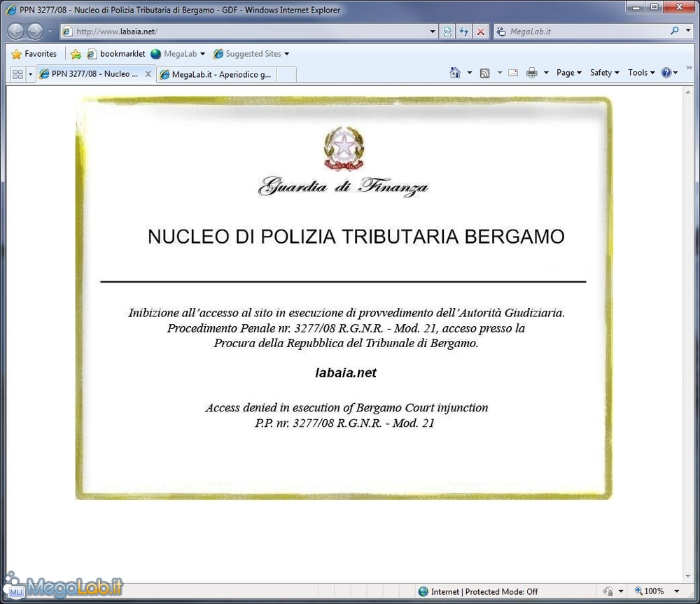Click the Guardia di Finanza emblem image
Viewport: 700px width, 604px height.
click(344, 148)
